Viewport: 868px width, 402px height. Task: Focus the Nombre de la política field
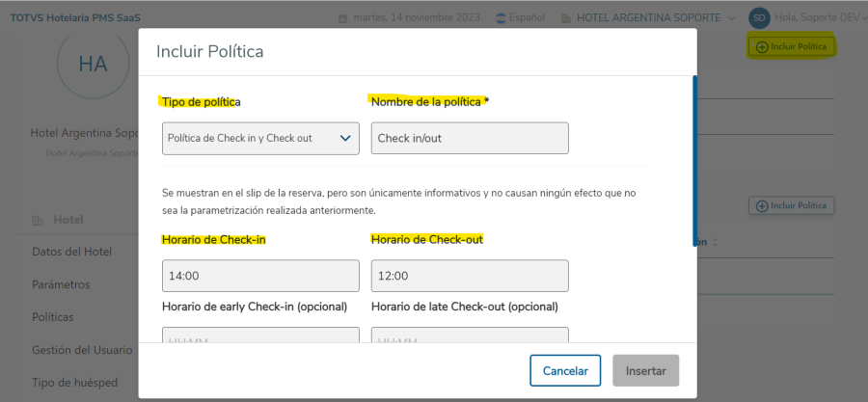pyautogui.click(x=469, y=138)
